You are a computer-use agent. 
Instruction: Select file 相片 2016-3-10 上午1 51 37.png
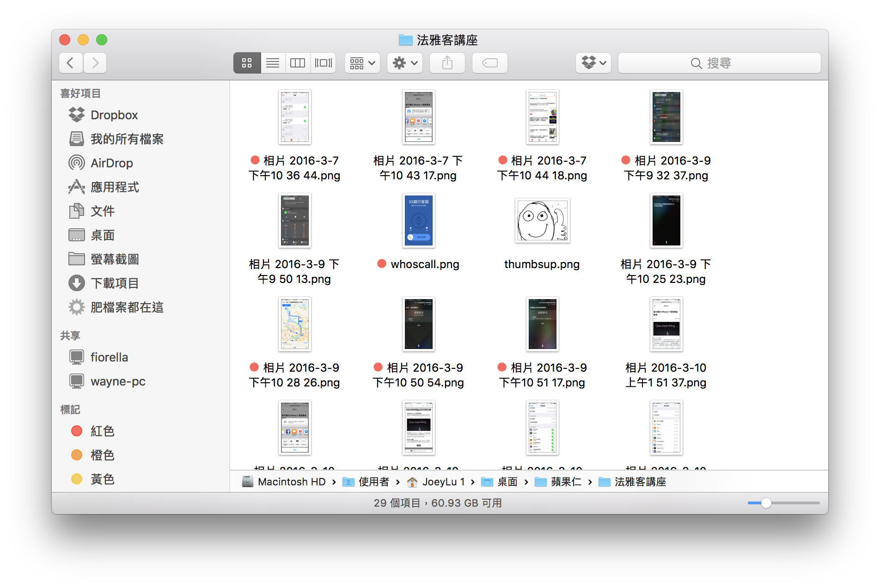pos(666,324)
